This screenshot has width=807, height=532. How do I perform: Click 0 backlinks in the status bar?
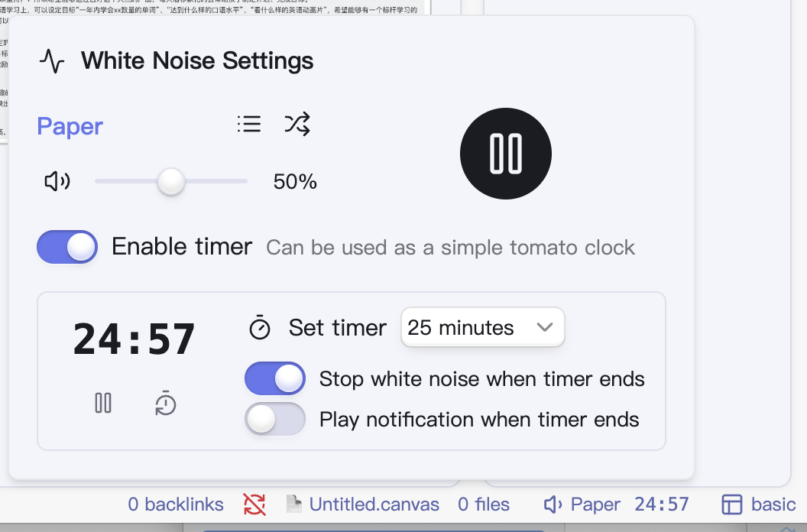click(x=175, y=504)
